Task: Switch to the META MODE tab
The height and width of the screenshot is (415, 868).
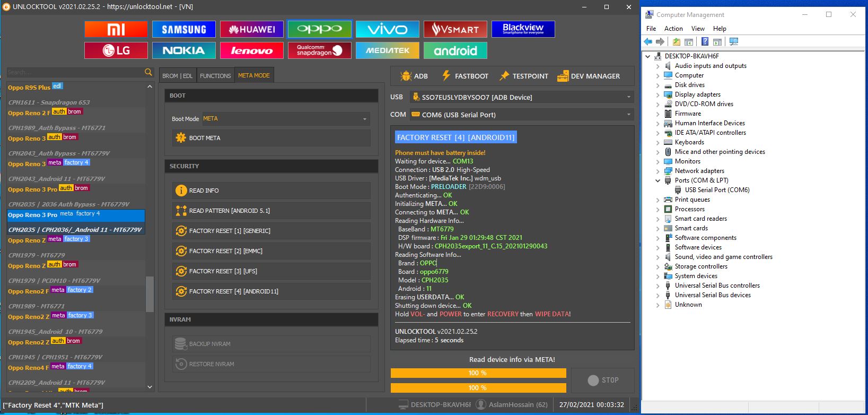Action: (x=254, y=75)
